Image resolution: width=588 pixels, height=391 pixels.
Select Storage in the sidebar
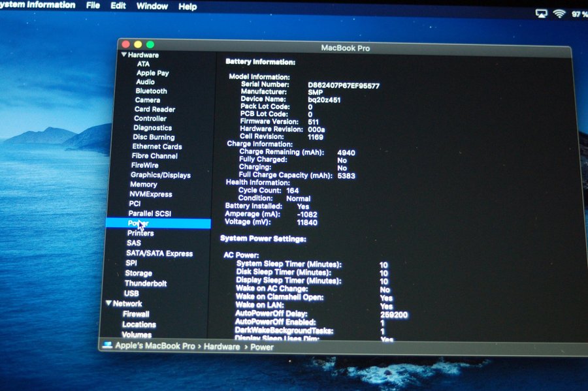coord(139,273)
